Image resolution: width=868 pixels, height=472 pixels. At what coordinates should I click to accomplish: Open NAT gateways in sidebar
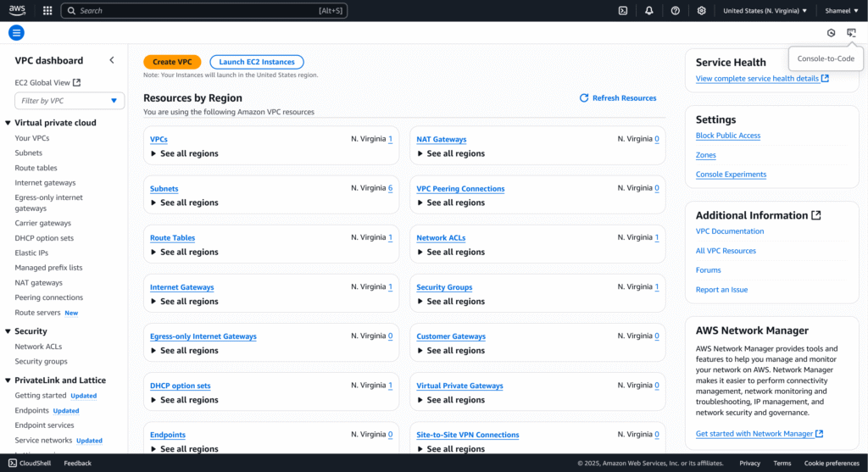(39, 282)
